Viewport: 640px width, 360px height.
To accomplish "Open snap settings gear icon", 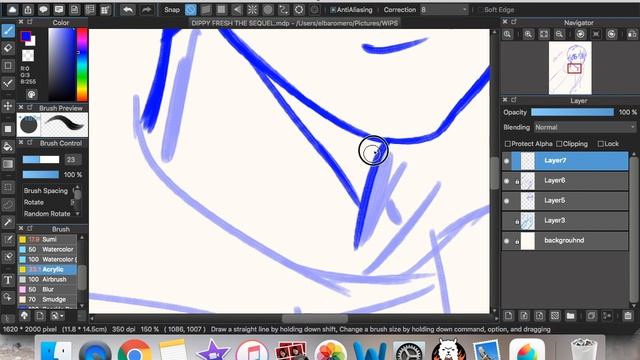I will click(314, 10).
